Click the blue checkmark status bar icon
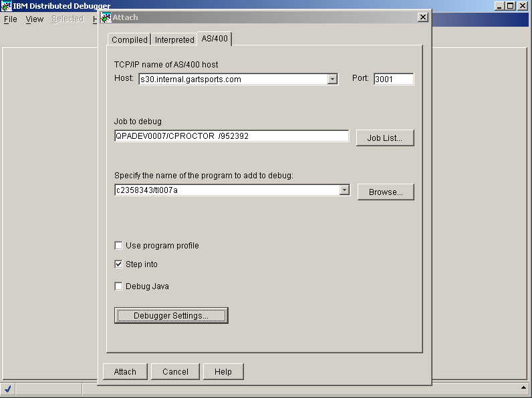 click(7, 389)
